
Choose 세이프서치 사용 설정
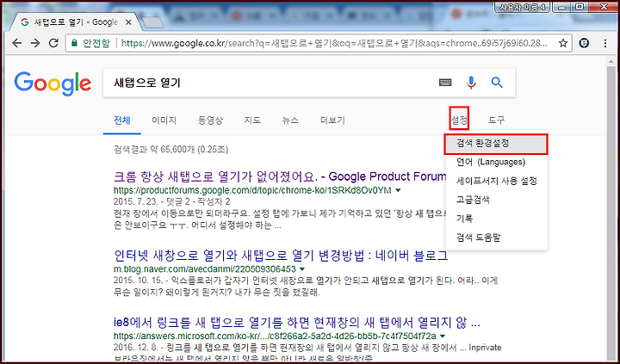click(x=496, y=181)
